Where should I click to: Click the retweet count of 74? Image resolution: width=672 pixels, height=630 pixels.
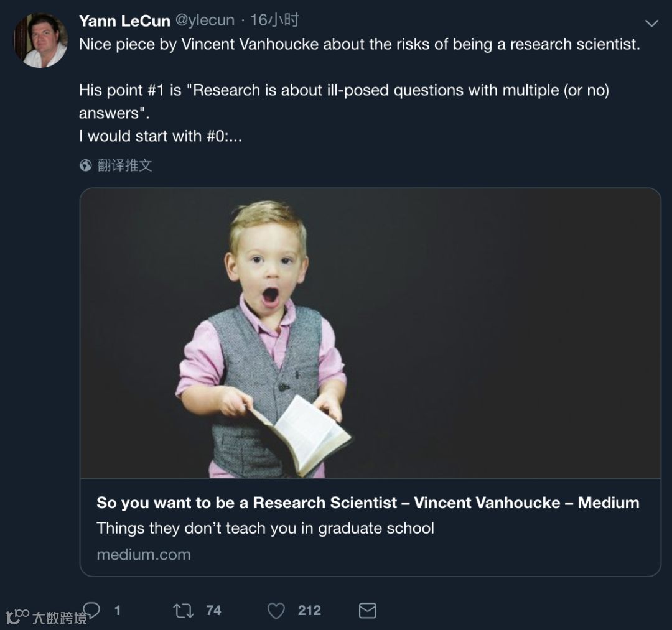(213, 611)
